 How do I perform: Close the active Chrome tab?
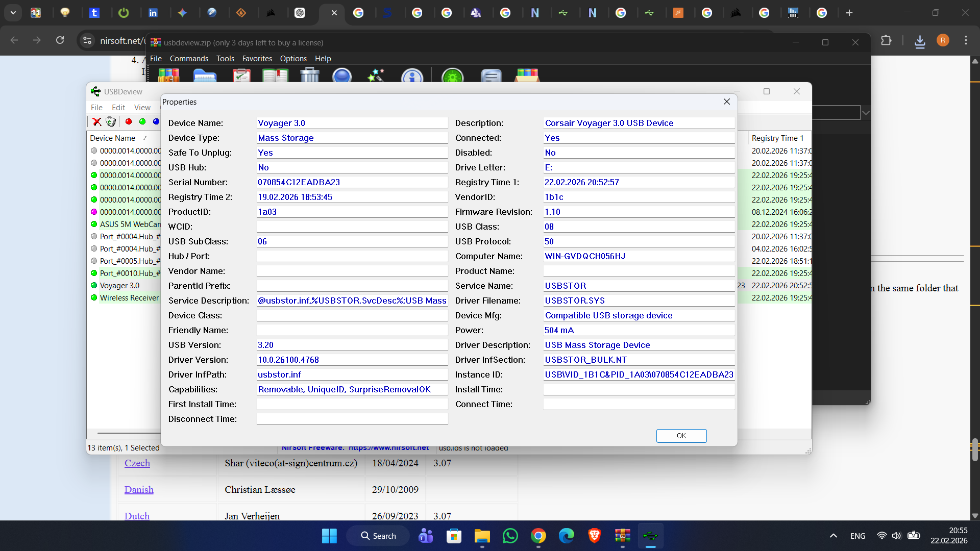334,13
